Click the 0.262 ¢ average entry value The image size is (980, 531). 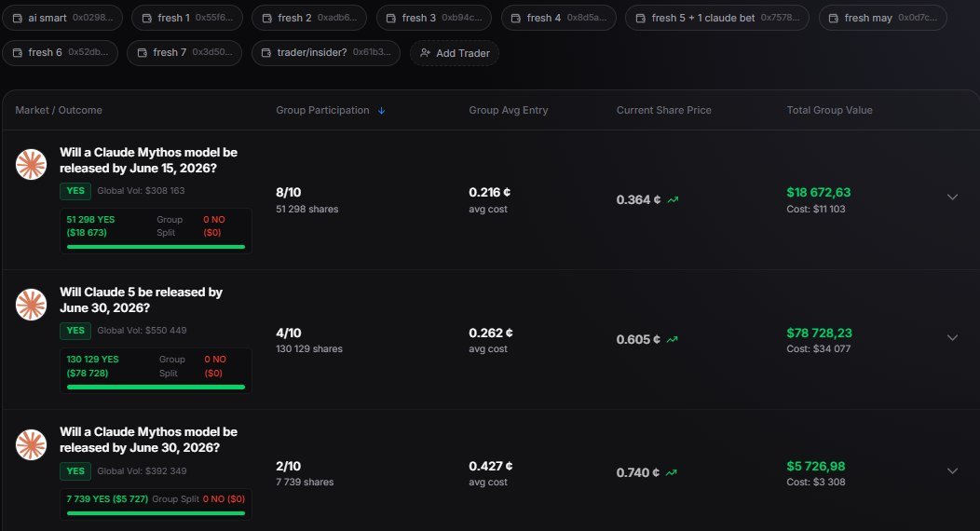(491, 333)
